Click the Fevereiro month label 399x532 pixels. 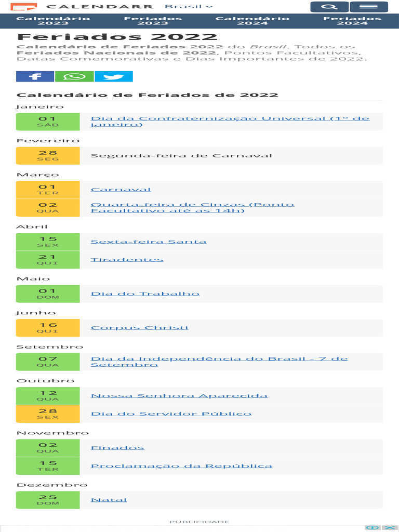click(48, 141)
